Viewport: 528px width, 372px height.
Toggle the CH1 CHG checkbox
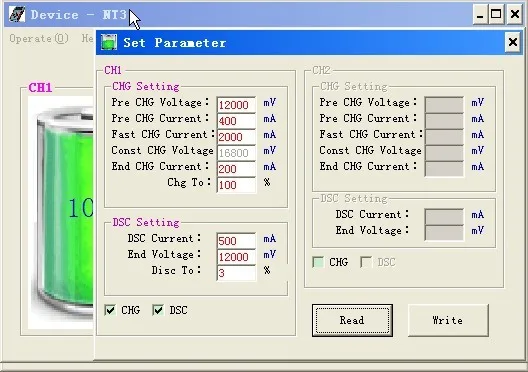click(x=110, y=310)
